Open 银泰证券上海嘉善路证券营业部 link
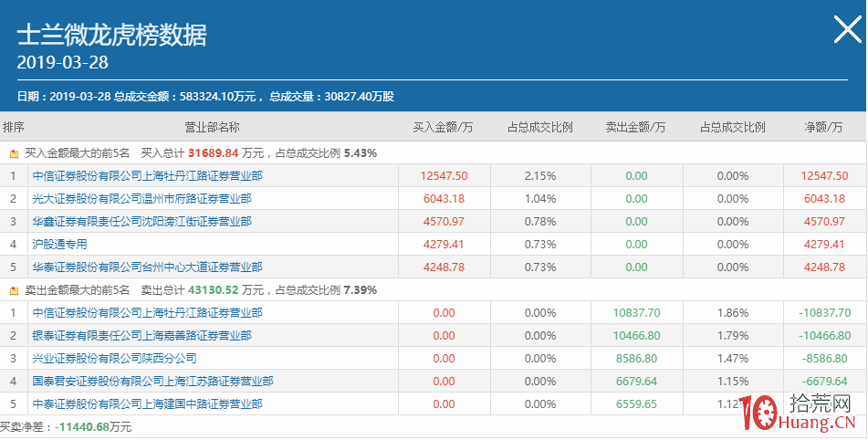The height and width of the screenshot is (440, 868). click(141, 335)
